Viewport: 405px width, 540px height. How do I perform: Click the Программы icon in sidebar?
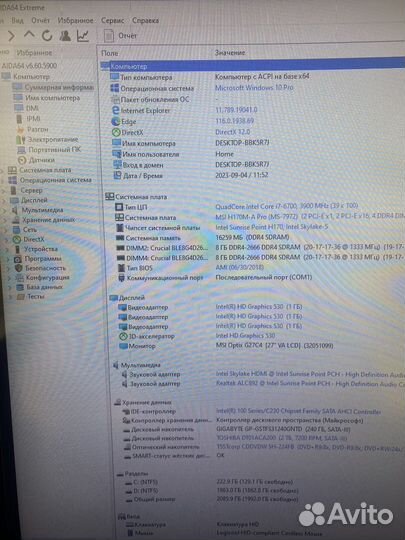[18, 259]
